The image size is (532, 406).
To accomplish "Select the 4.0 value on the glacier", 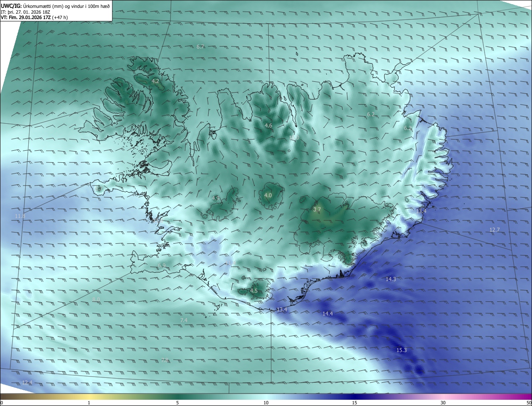I will [x=268, y=196].
